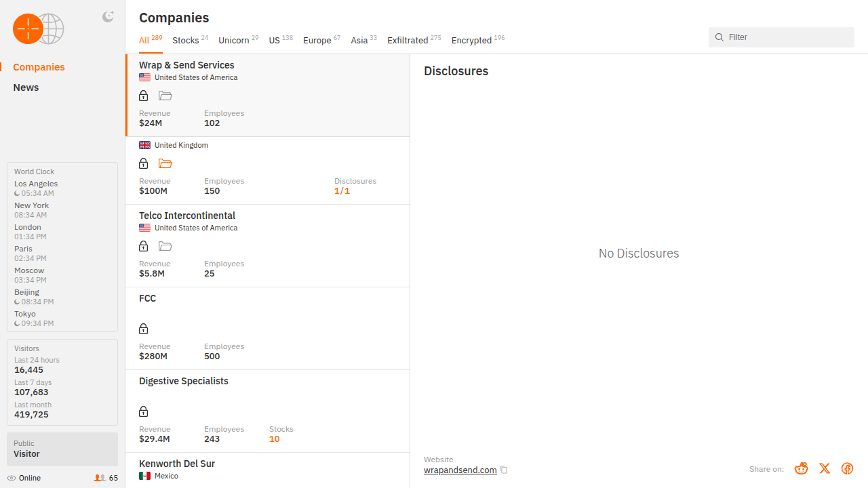Click lock icon on FCC entry
The width and height of the screenshot is (868, 488).
click(x=143, y=329)
